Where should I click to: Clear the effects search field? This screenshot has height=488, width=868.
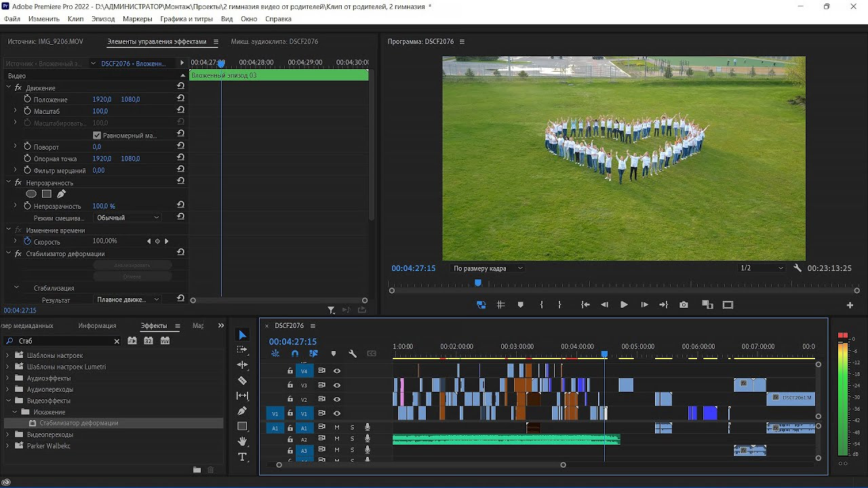117,341
